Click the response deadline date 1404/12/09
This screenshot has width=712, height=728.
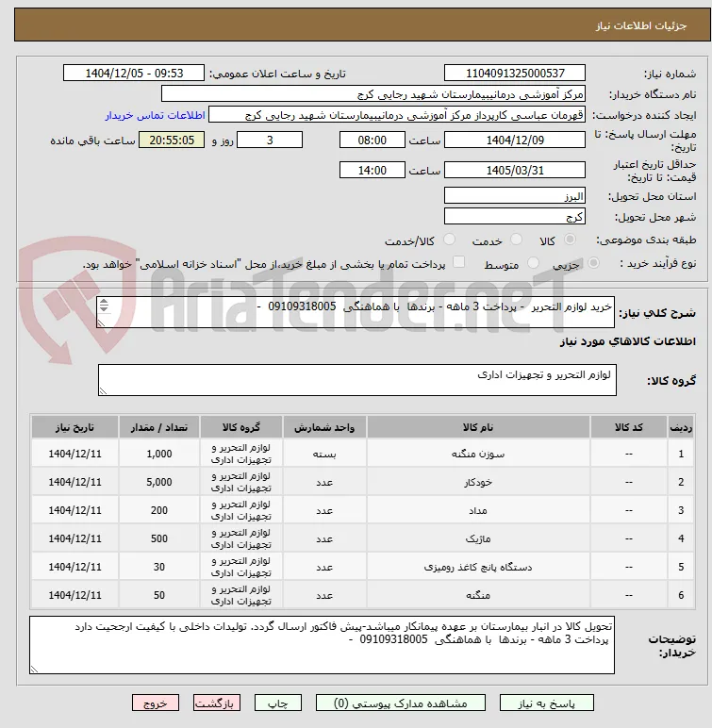tap(515, 140)
